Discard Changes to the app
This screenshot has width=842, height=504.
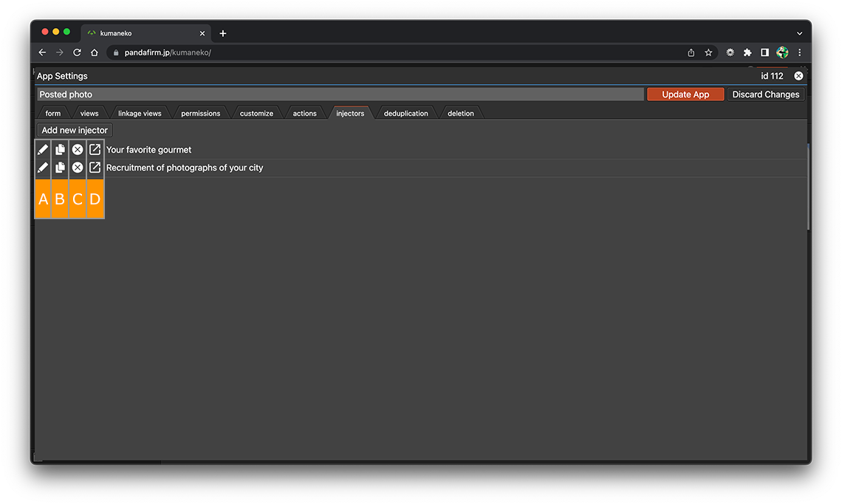pos(765,94)
